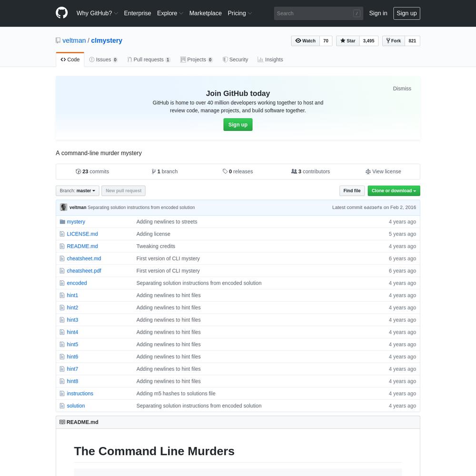Open the latest commit hash link
The image size is (476, 476).
coord(373,208)
